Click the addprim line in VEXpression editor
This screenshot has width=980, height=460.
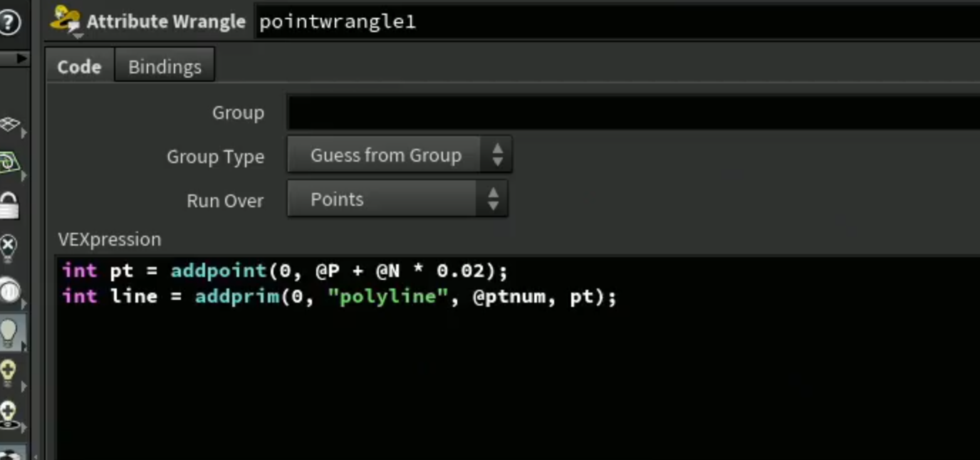pyautogui.click(x=339, y=296)
